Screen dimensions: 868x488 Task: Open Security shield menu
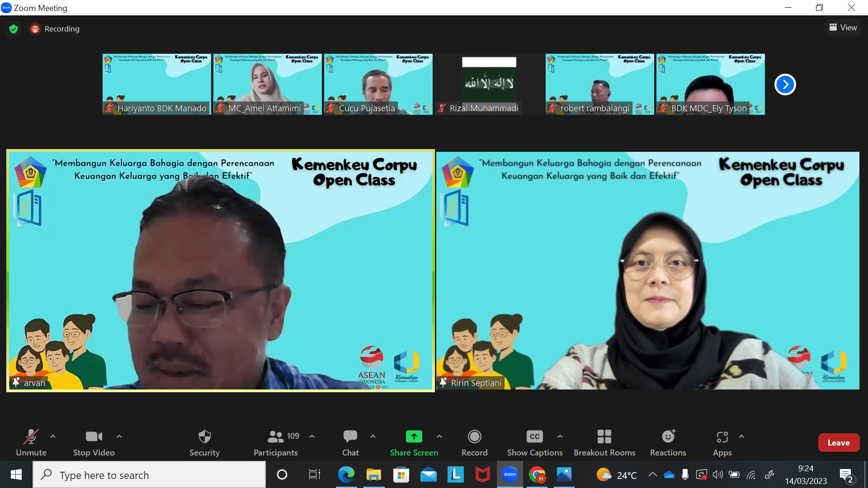tap(204, 443)
